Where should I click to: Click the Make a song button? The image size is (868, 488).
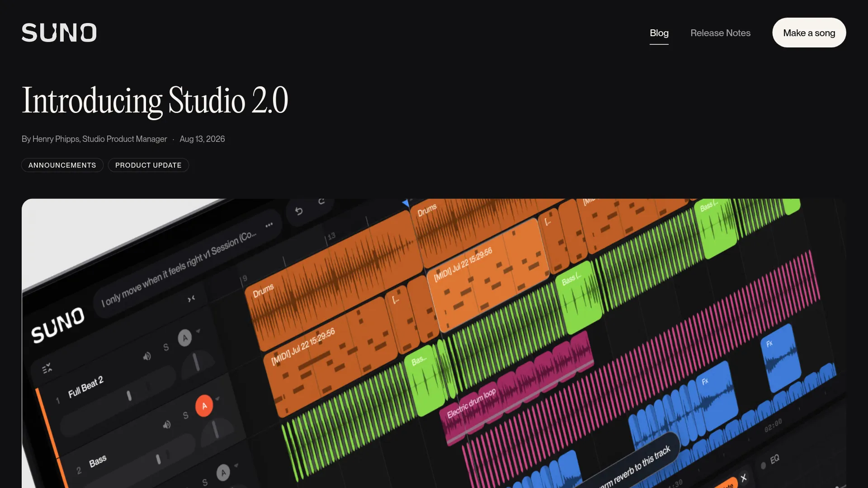(x=809, y=33)
